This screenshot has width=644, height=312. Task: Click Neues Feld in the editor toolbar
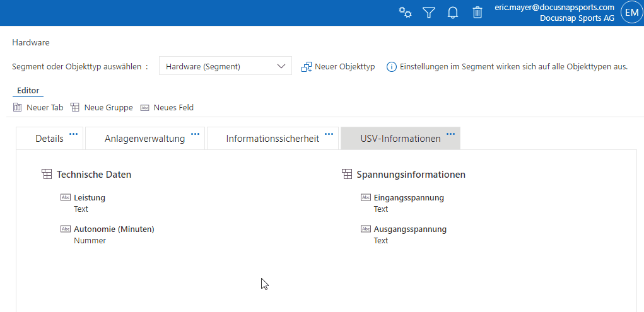167,108
